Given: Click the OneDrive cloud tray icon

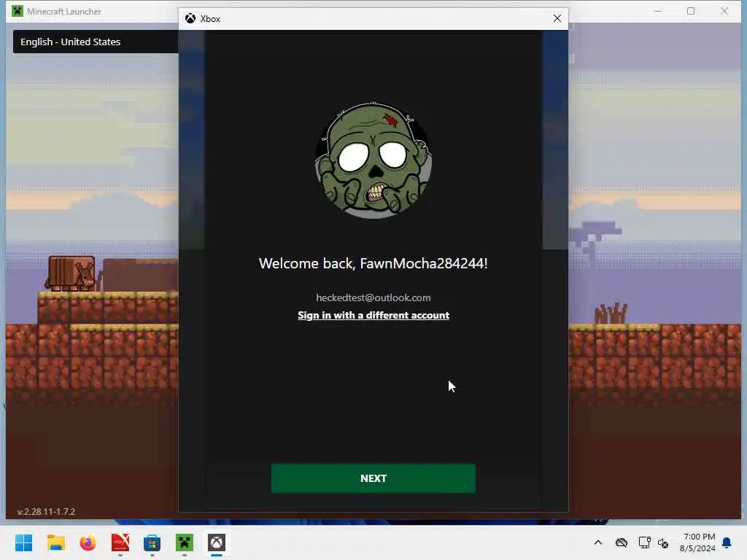Looking at the screenshot, I should [x=622, y=542].
